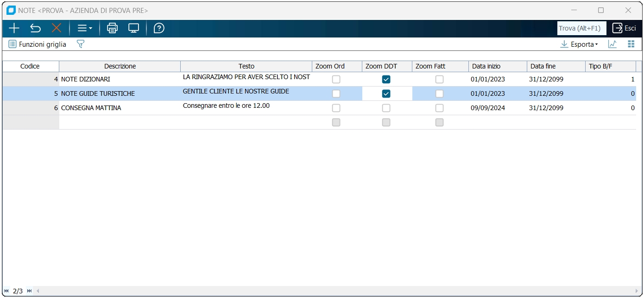Print using the printer icon
Screen dimensions: 644x298
[x=112, y=28]
